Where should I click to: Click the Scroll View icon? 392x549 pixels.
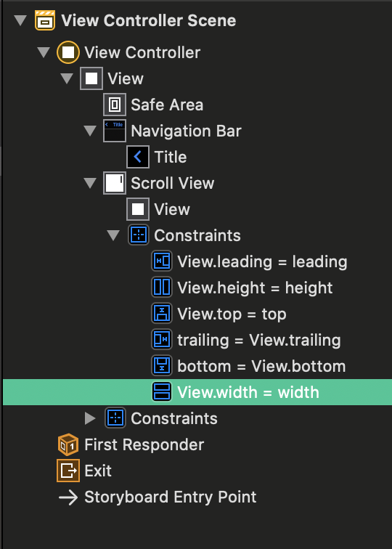click(115, 183)
